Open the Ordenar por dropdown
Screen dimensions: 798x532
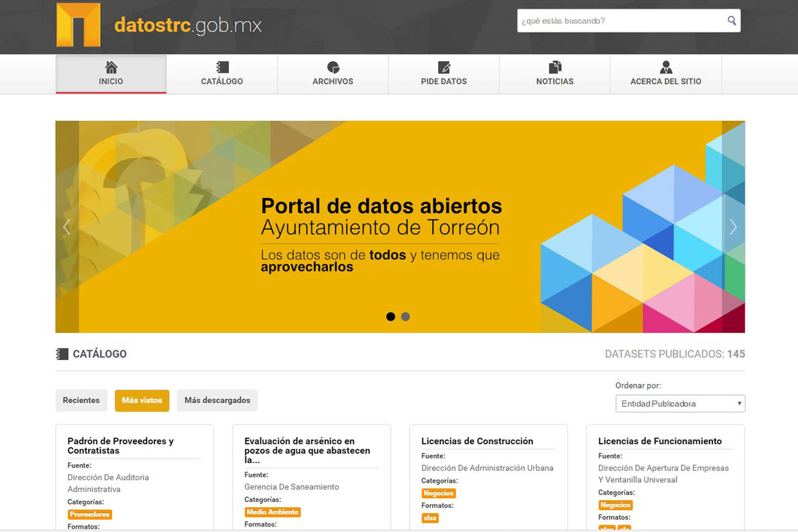pos(680,404)
